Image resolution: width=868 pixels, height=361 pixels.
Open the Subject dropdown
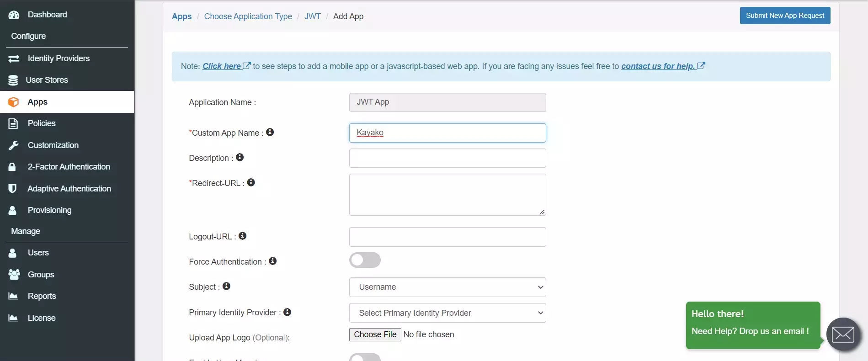tap(447, 287)
